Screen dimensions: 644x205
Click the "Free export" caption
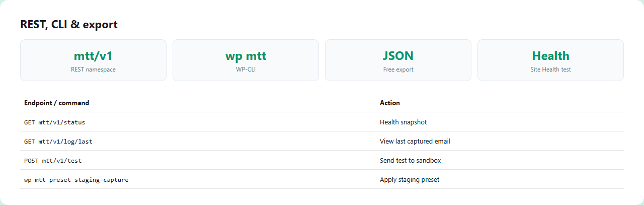pyautogui.click(x=398, y=70)
